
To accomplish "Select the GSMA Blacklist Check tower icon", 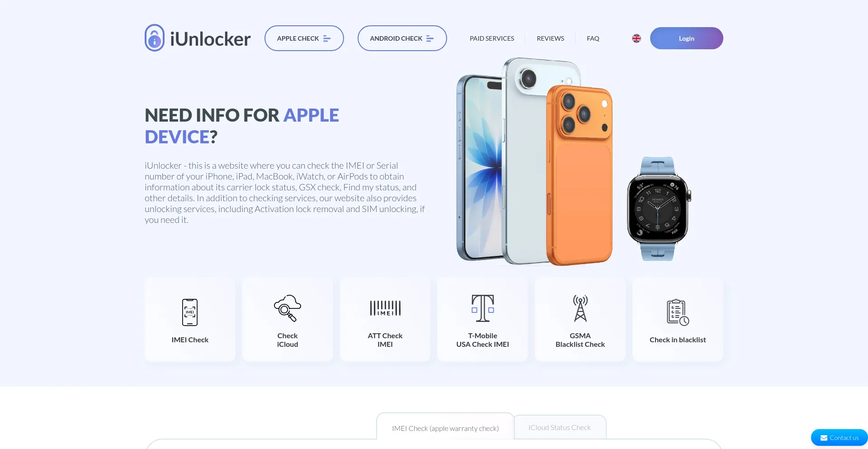I will click(x=580, y=308).
